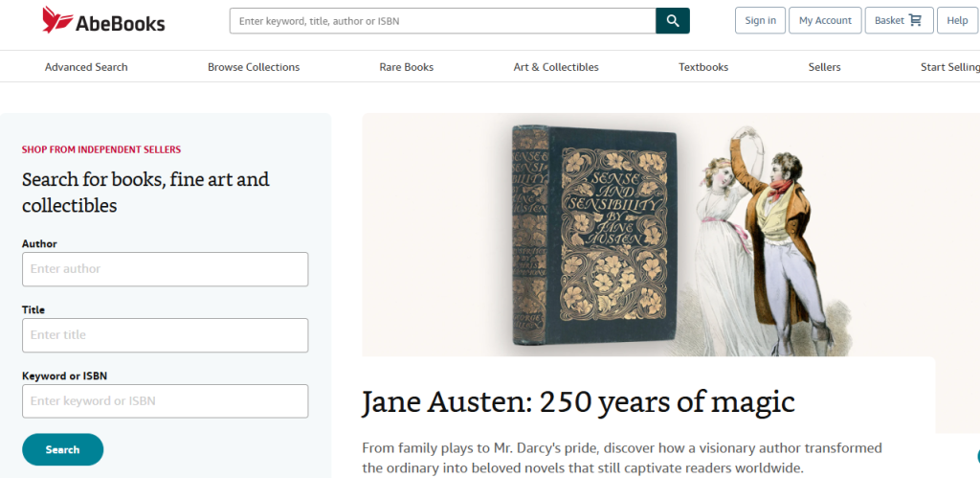This screenshot has width=980, height=478.
Task: Go to Advanced Search
Action: 86,67
